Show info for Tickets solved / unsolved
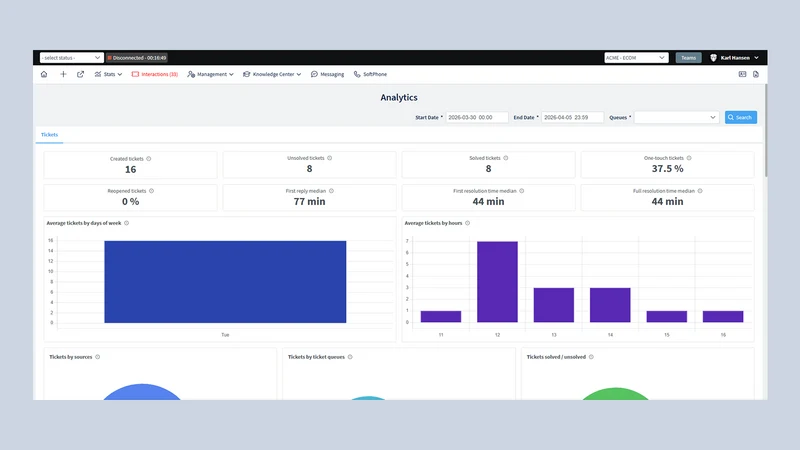Viewport: 800px width, 450px height. tap(591, 357)
